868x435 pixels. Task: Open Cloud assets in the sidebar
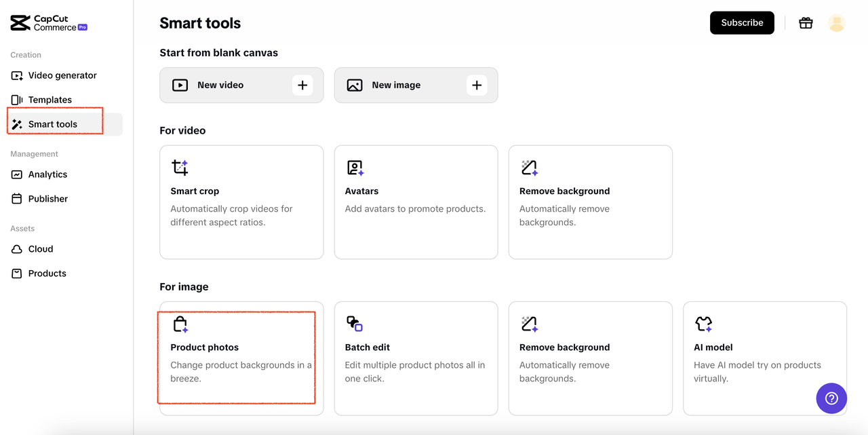41,249
